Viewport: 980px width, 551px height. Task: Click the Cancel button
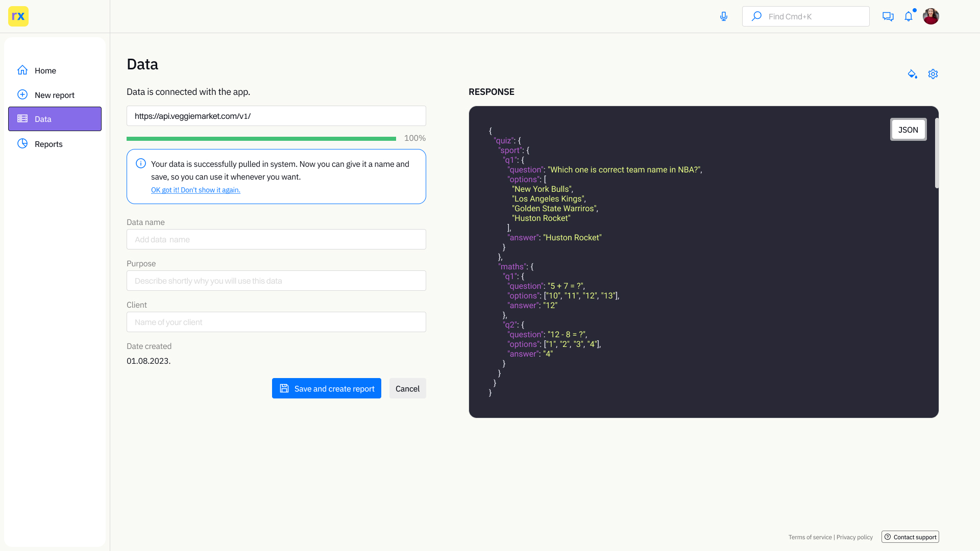coord(408,388)
